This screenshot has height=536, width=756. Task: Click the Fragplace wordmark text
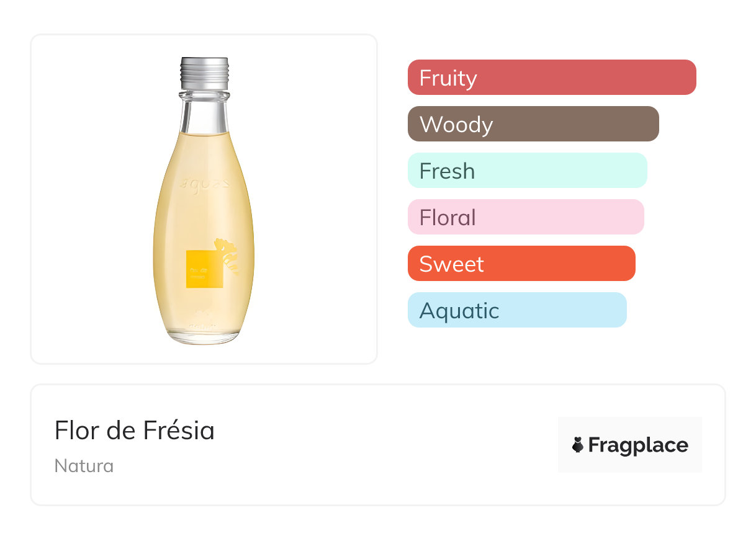638,445
